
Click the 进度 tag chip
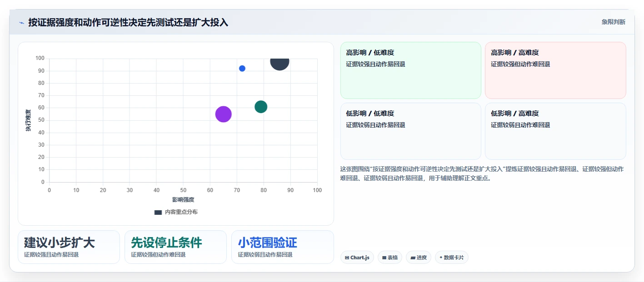[x=419, y=257]
